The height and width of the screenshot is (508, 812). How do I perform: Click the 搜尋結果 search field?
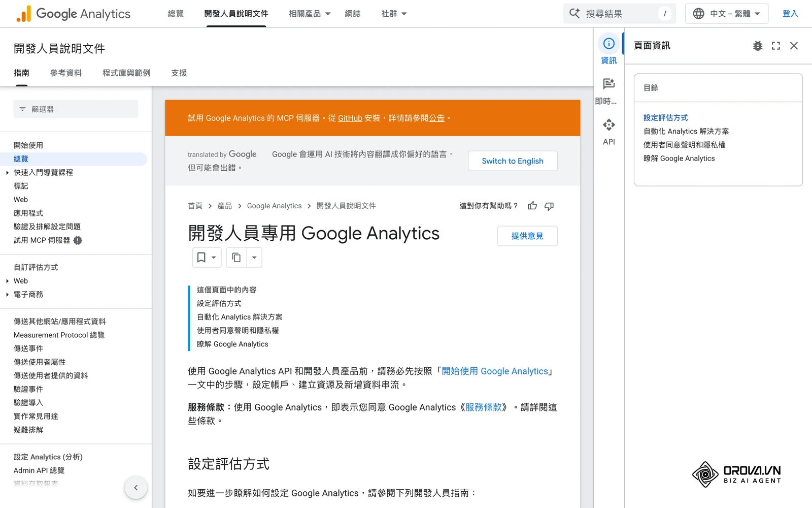coord(620,14)
